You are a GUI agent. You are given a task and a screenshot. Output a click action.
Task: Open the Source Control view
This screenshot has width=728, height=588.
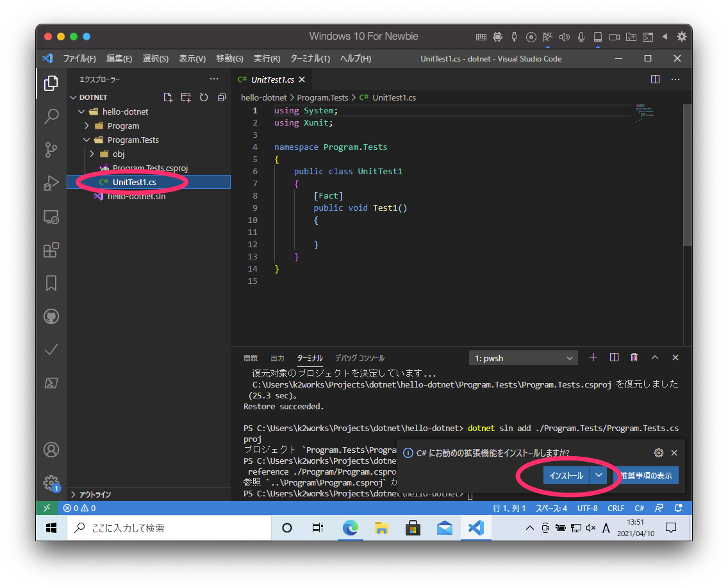coord(51,150)
